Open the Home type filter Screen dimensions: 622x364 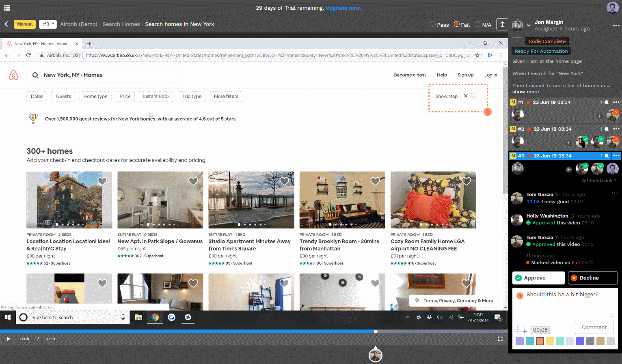tap(95, 96)
